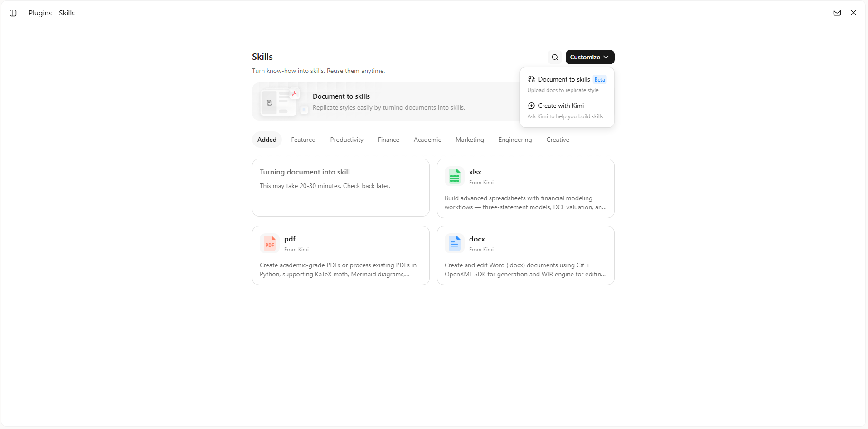Expand the Customize dropdown chevron

coord(606,57)
